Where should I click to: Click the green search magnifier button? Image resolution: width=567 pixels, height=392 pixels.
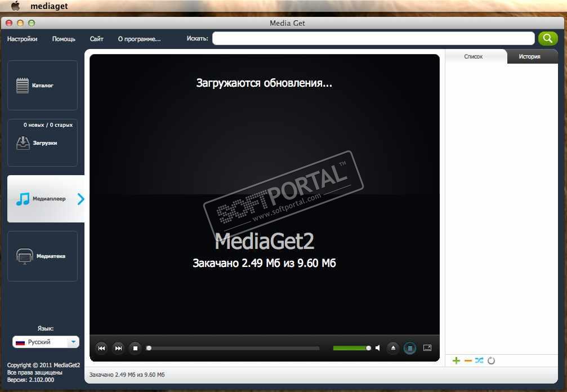pyautogui.click(x=548, y=38)
